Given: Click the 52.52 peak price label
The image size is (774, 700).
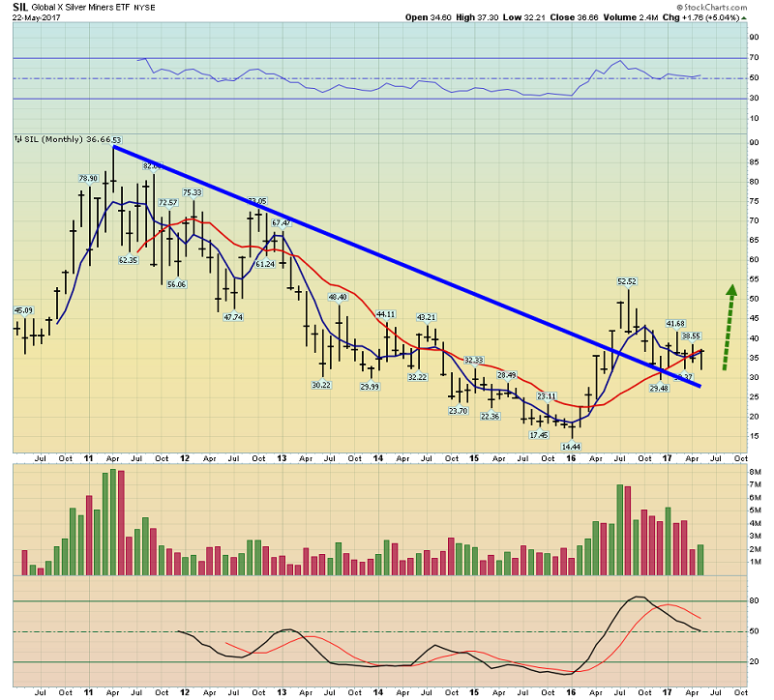Looking at the screenshot, I should coord(627,281).
